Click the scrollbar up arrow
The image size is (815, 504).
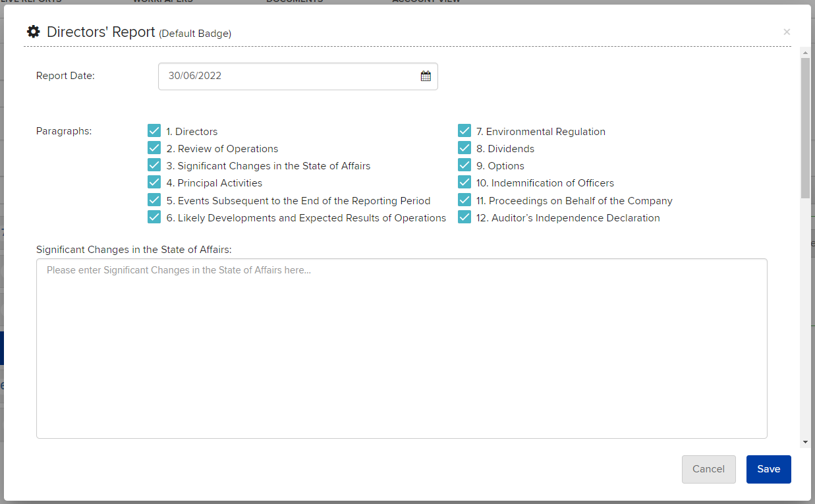point(805,51)
